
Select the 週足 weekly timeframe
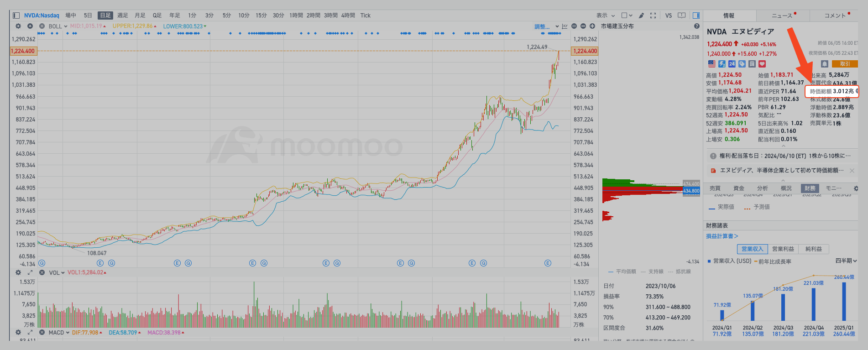[122, 16]
